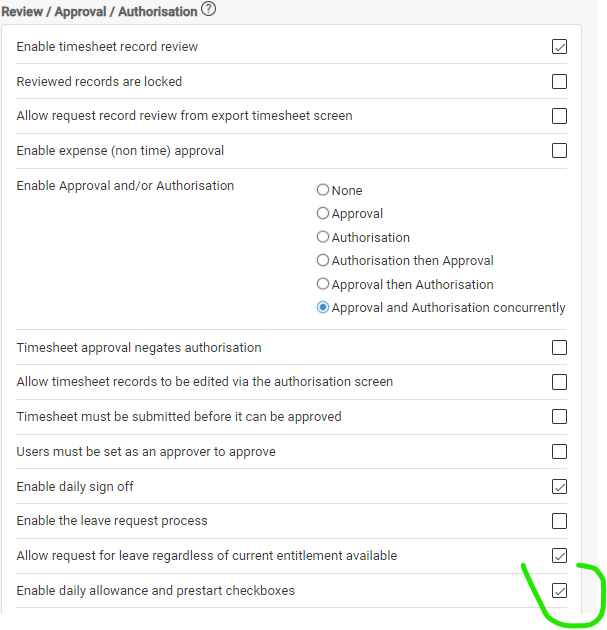Uncheck Enable timesheet record review

[x=559, y=47]
